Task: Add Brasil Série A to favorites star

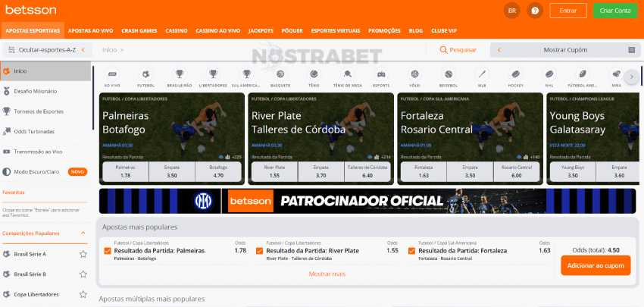Action: tap(83, 254)
